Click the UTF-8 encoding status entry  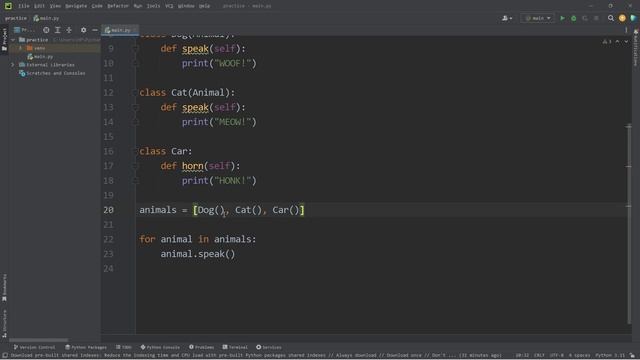[x=557, y=355]
